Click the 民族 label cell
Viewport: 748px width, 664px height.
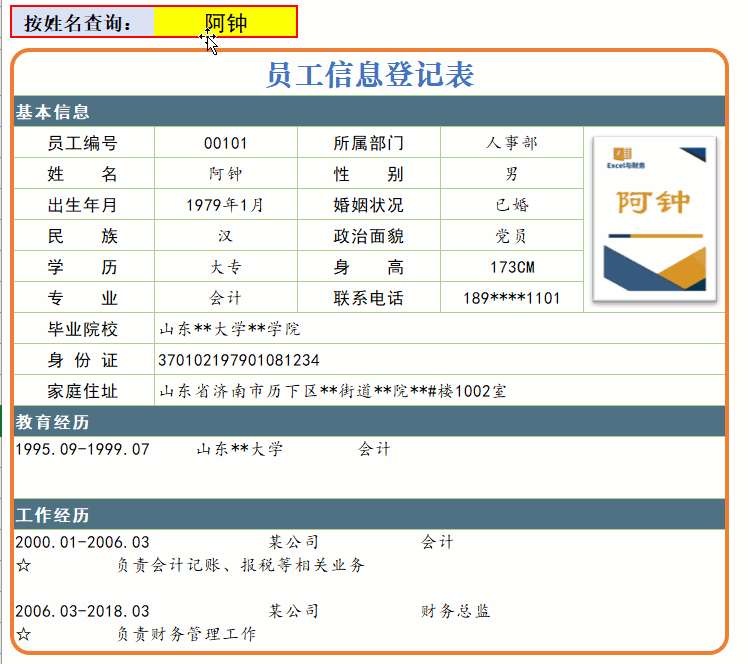[83, 236]
